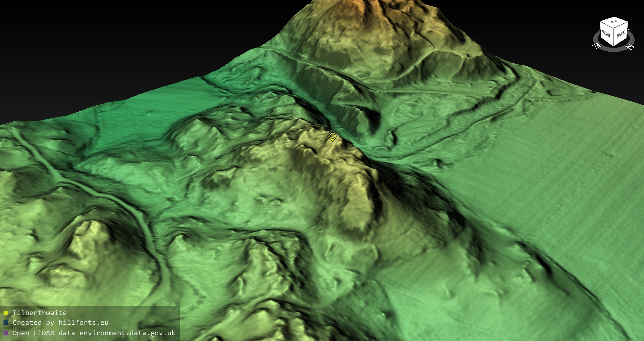Click the edge between RIGHT and BACK faces
The image size is (644, 341).
pyautogui.click(x=614, y=38)
